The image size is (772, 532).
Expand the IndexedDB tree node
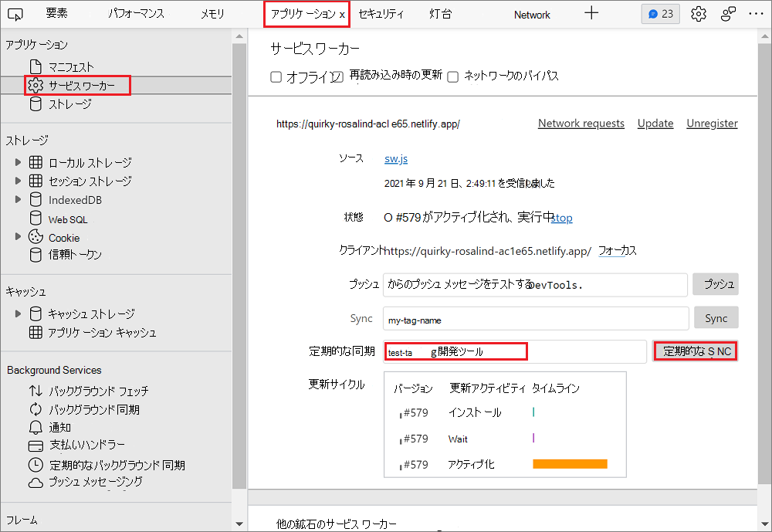18,199
